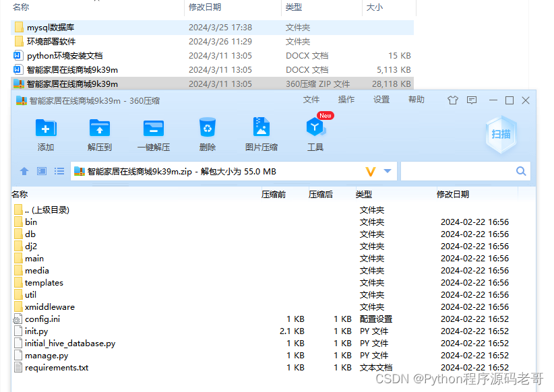The width and height of the screenshot is (554, 392).
Task: Open the 帮助 (Help) menu
Action: click(417, 100)
